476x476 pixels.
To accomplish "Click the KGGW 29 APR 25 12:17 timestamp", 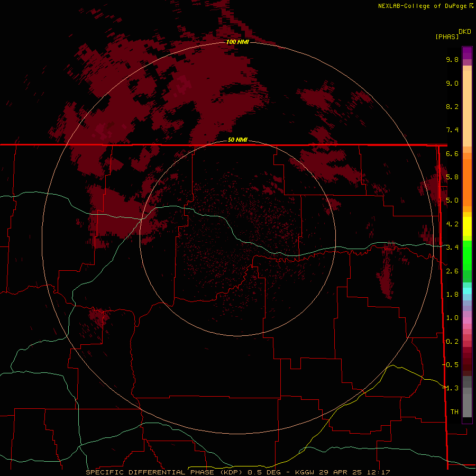I will click(x=342, y=472).
